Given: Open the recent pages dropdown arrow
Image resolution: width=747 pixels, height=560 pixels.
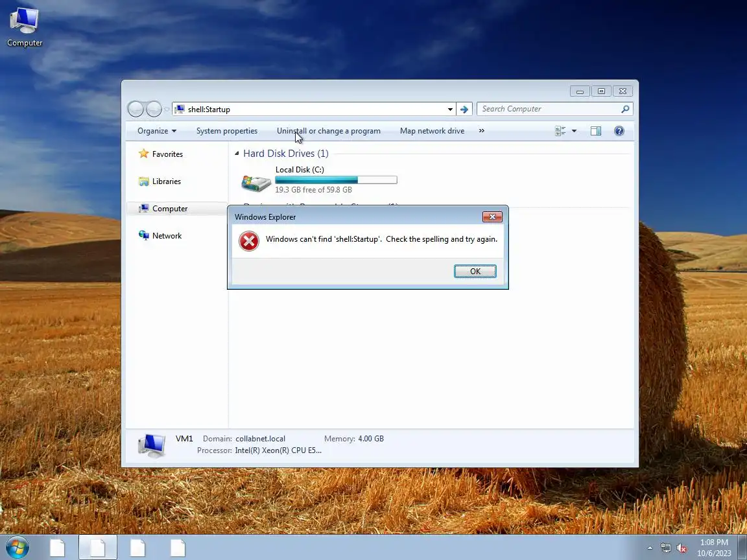Looking at the screenshot, I should coord(167,109).
